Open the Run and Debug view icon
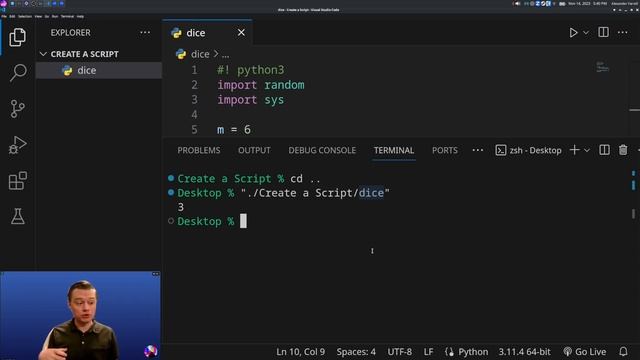640x360 pixels. pyautogui.click(x=18, y=145)
